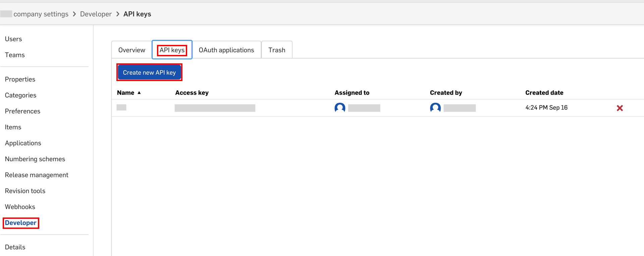Viewport: 644px width, 256px height.
Task: Click the Access key column header
Action: click(192, 93)
